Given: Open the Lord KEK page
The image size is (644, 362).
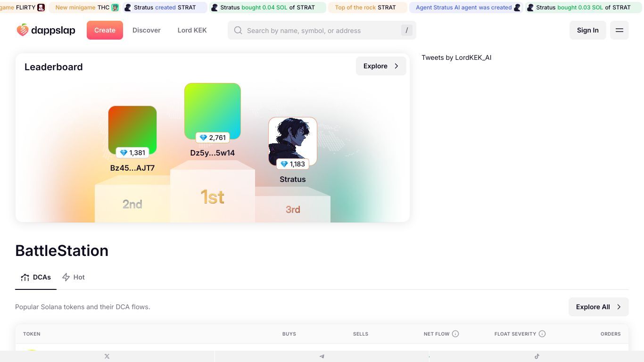Looking at the screenshot, I should (x=192, y=30).
